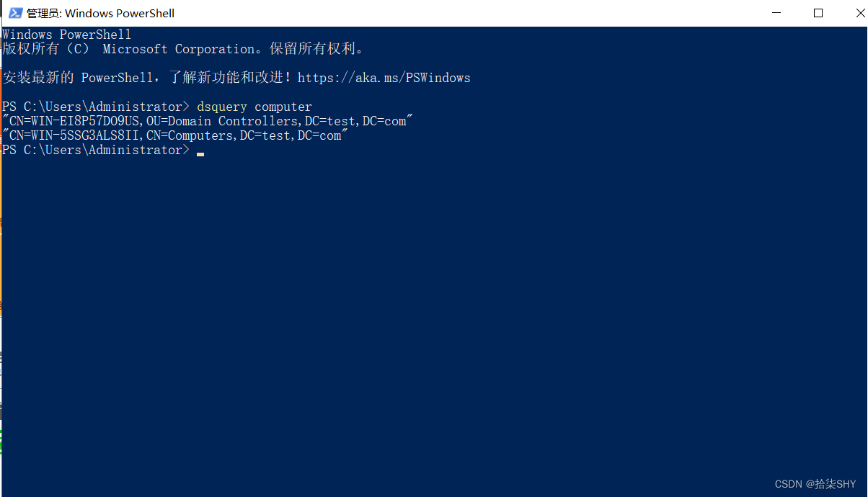Click the Windows PowerShell banner line
This screenshot has width=868, height=497.
click(66, 35)
